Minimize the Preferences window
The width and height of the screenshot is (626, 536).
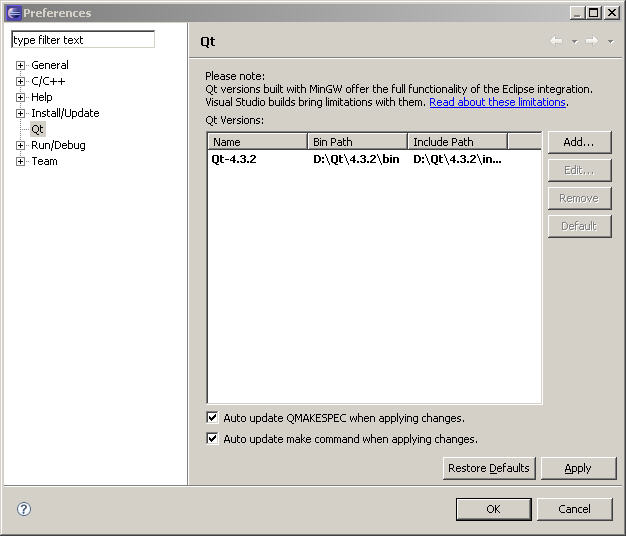576,13
